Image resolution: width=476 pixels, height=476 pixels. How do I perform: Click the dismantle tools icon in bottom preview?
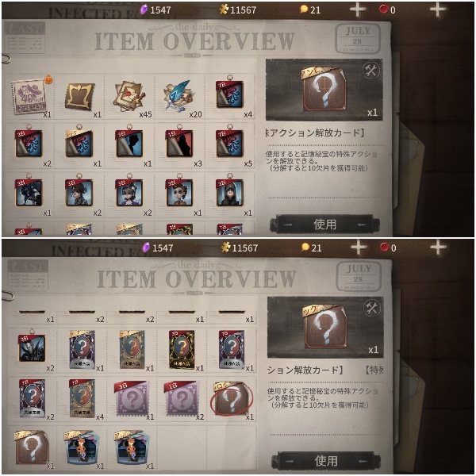pyautogui.click(x=371, y=309)
